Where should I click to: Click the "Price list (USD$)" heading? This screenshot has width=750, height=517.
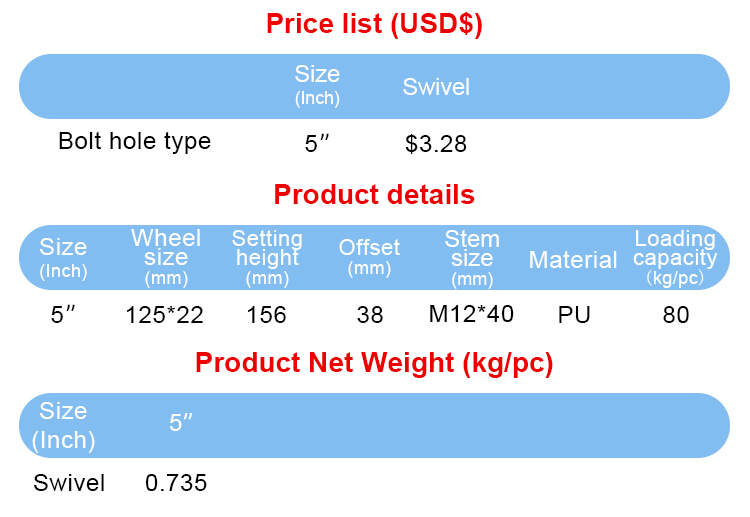374,24
